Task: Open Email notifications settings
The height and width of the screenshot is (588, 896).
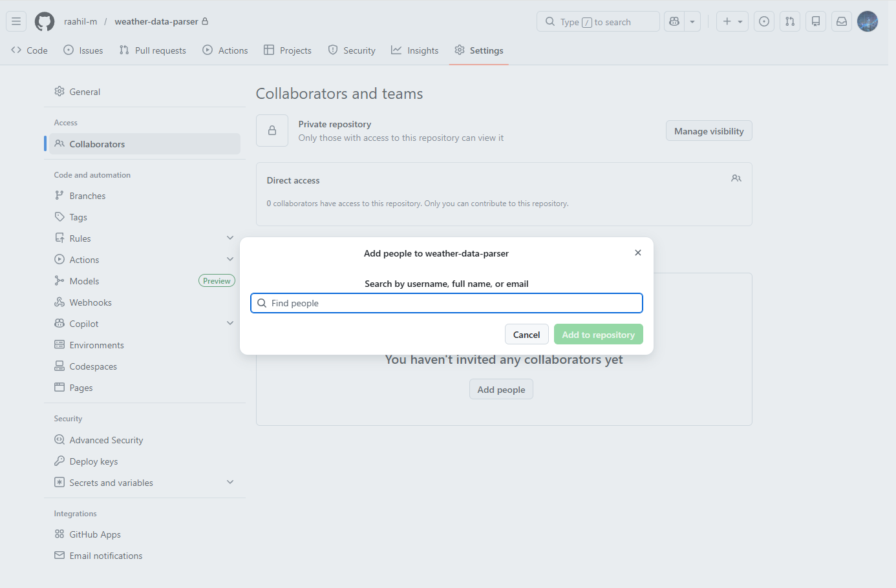Action: click(145, 556)
